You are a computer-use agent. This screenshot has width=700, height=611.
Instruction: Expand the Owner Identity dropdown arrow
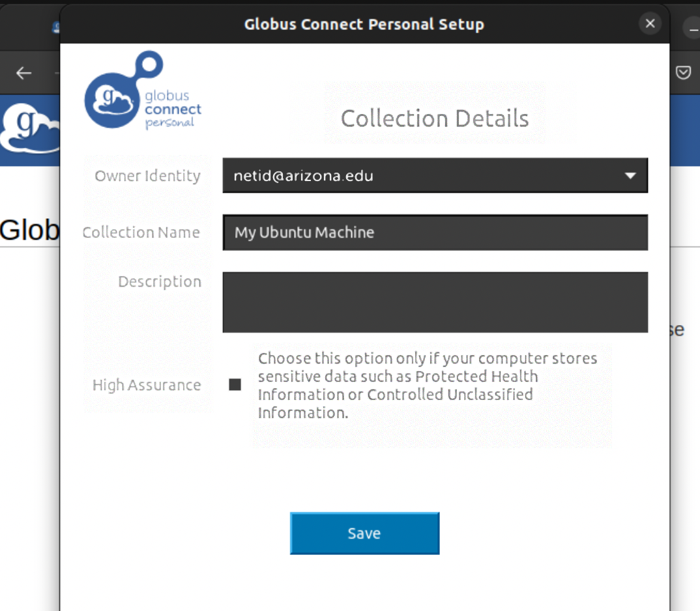pos(630,175)
